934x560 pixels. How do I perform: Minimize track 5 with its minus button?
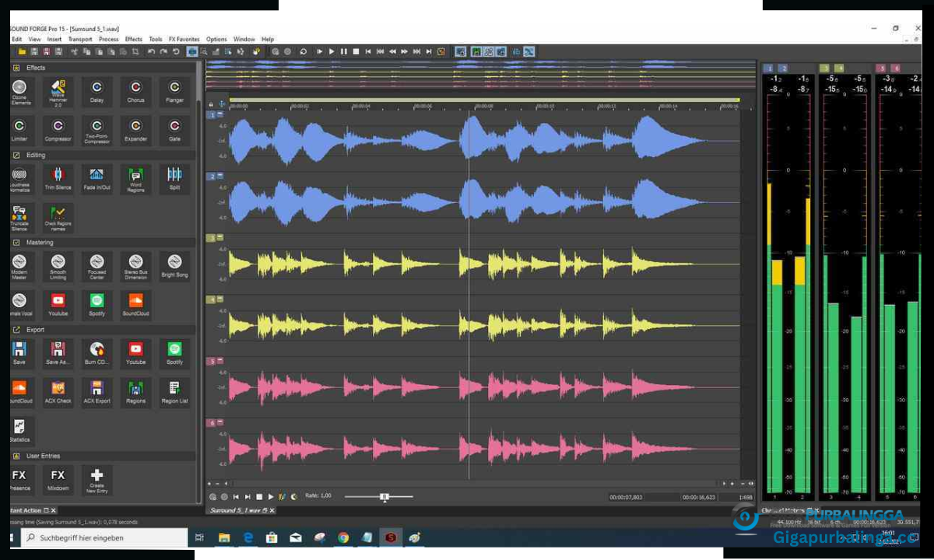point(220,361)
